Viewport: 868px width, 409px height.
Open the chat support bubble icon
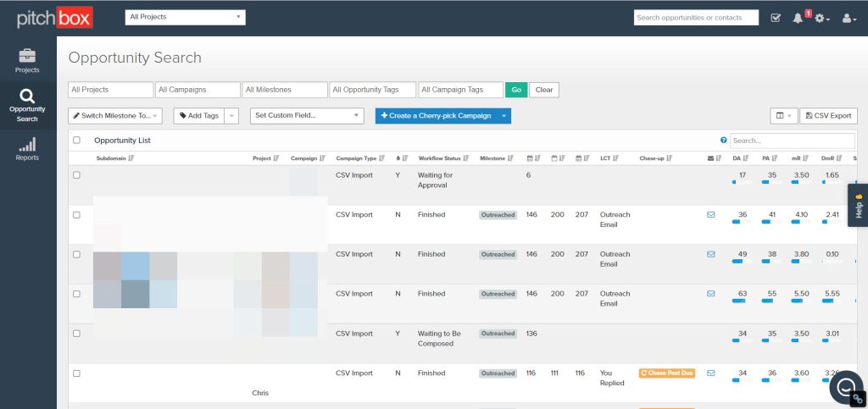coord(845,388)
